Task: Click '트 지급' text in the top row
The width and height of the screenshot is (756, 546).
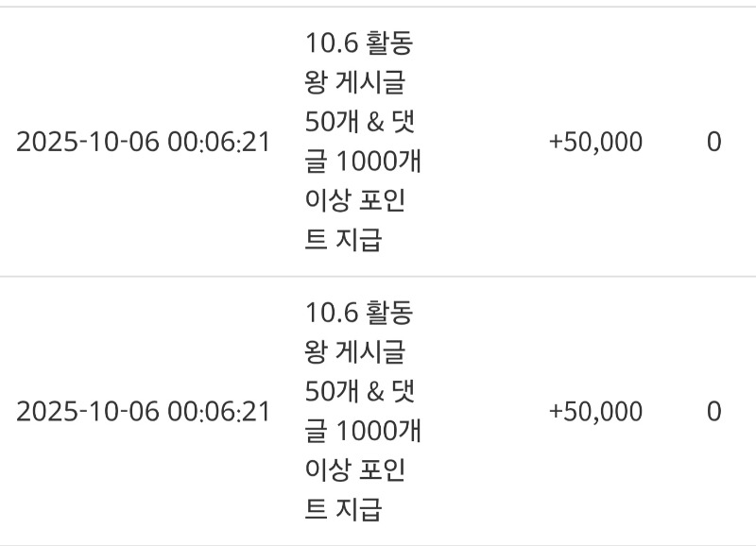Action: coord(343,242)
